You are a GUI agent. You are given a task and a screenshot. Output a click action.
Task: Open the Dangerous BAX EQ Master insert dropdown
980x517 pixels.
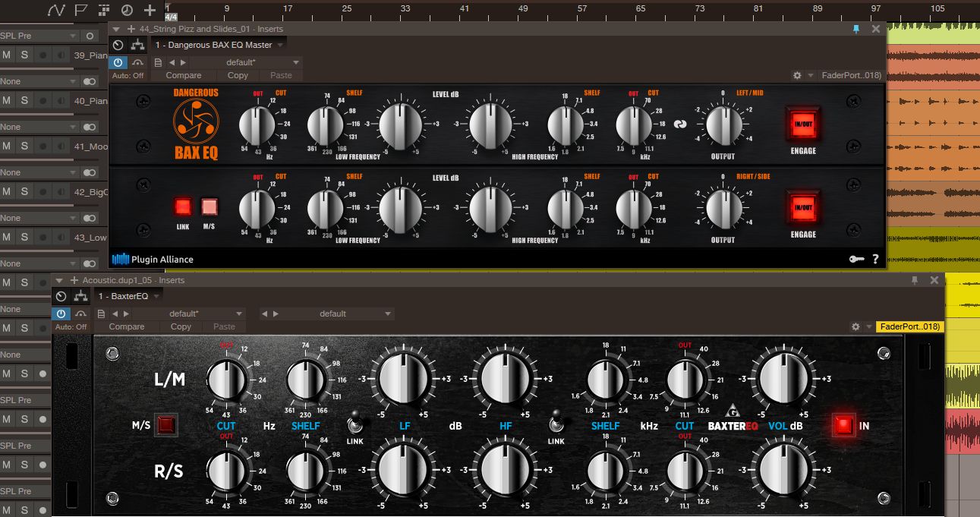pyautogui.click(x=219, y=45)
